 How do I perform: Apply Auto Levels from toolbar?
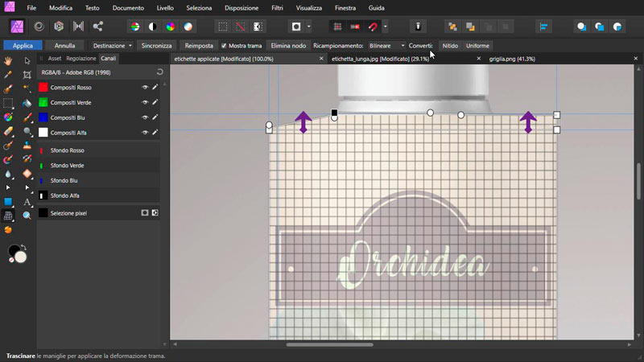[x=134, y=27]
